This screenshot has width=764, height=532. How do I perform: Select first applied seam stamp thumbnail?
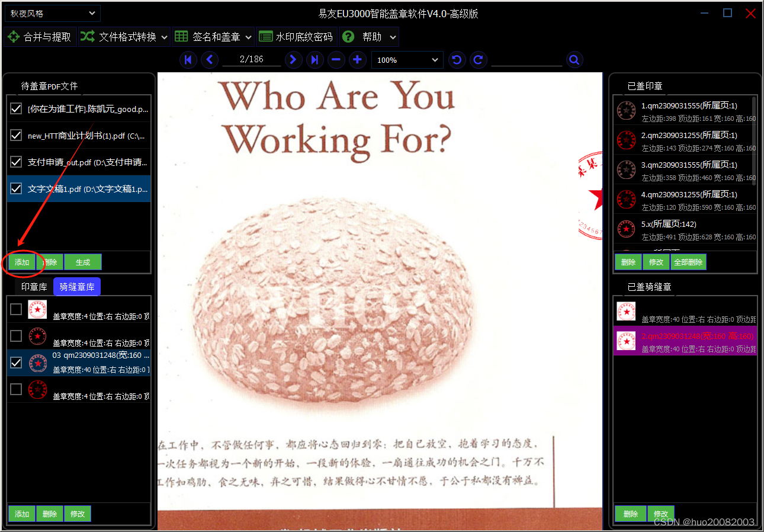coord(626,311)
